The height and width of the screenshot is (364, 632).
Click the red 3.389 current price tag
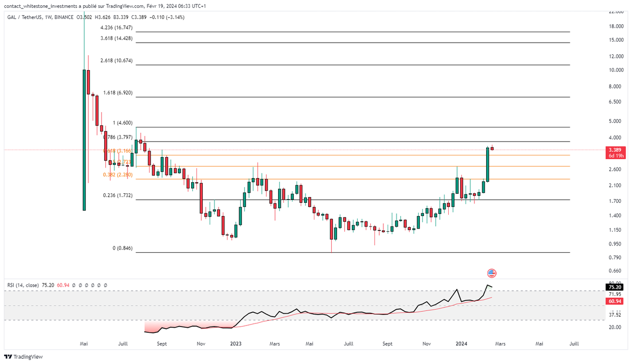pyautogui.click(x=616, y=150)
